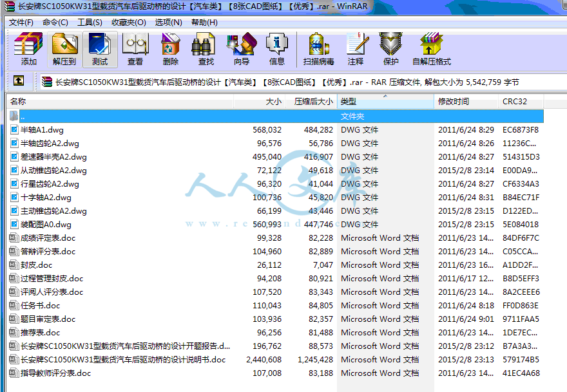This screenshot has height=392, width=567.
Task: Open the View (查看) toolbar icon
Action: click(135, 49)
